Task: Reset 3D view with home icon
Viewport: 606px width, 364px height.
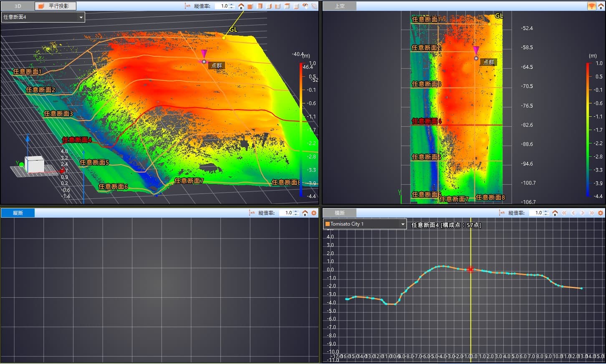Action: pyautogui.click(x=241, y=6)
